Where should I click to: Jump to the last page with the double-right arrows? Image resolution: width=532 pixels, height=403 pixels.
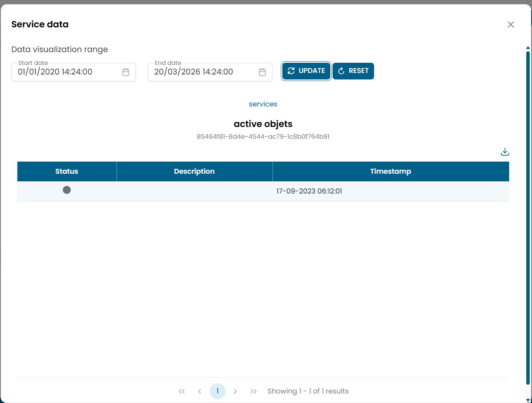(x=253, y=391)
